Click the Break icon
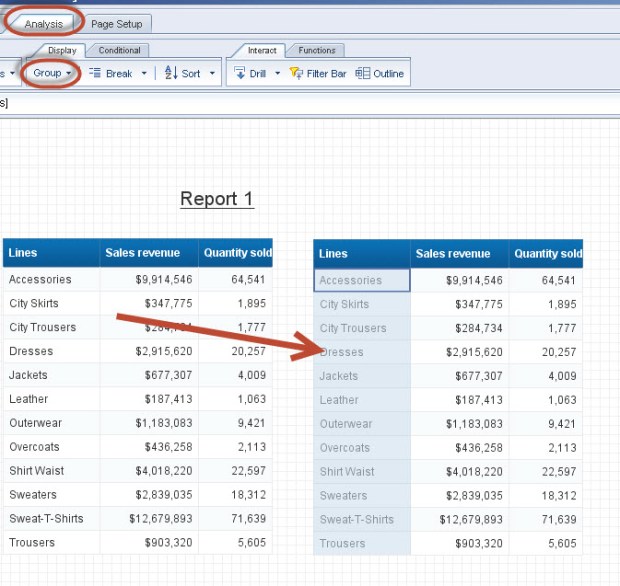This screenshot has height=586, width=620. pyautogui.click(x=95, y=73)
